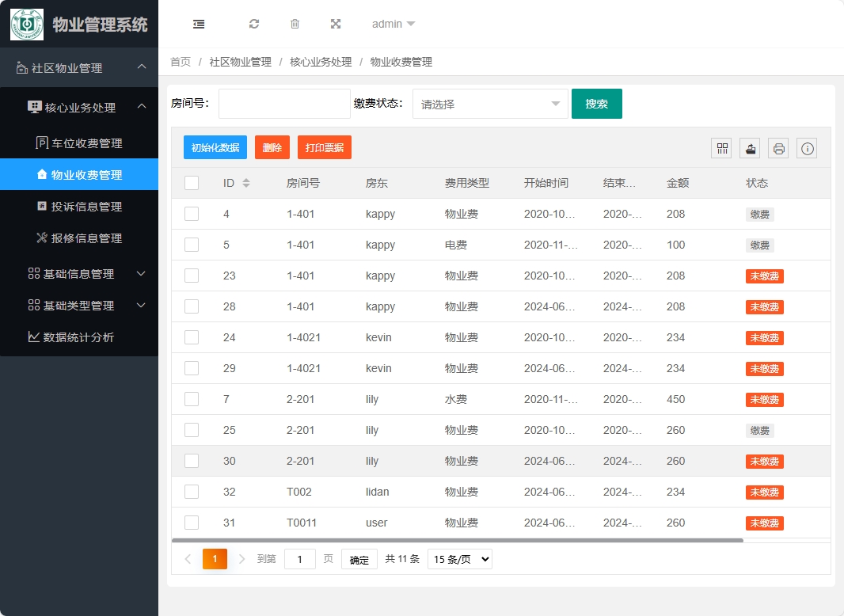844x616 pixels.
Task: Click the 打印票据 button
Action: point(324,147)
